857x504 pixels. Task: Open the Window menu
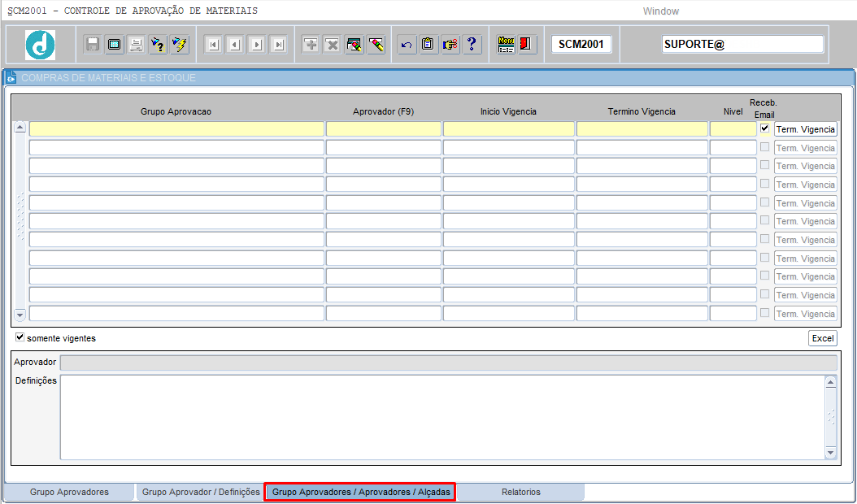click(x=661, y=11)
